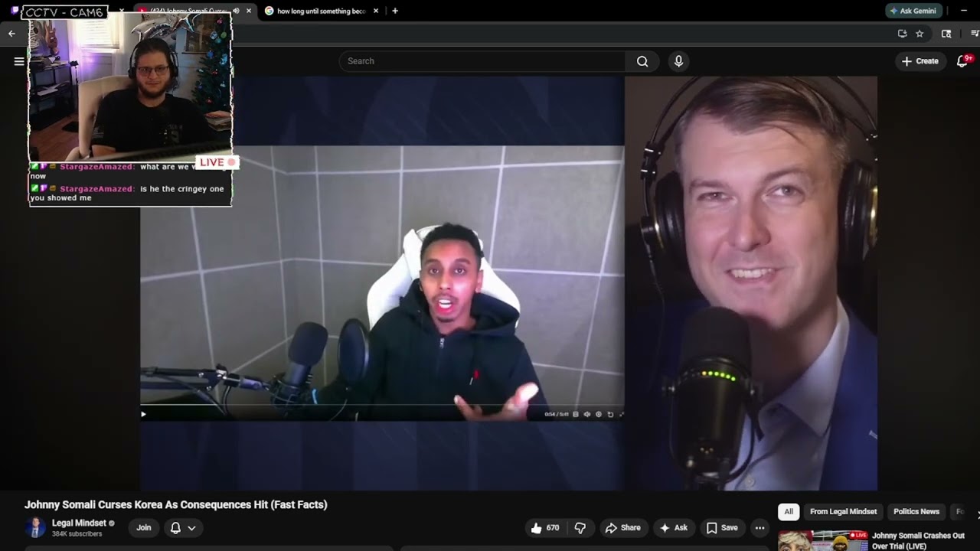Viewport: 980px width, 551px height.
Task: Select the Politics News chip
Action: click(916, 511)
